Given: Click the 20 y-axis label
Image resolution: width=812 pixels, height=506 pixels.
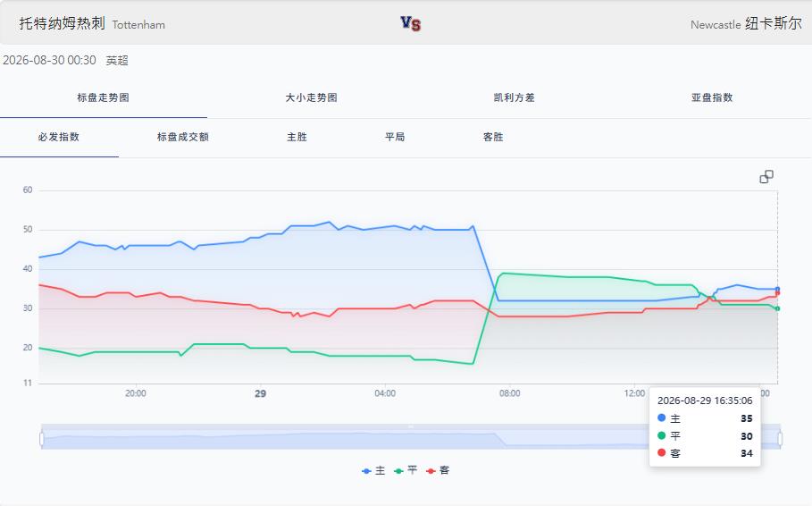Looking at the screenshot, I should coord(28,348).
